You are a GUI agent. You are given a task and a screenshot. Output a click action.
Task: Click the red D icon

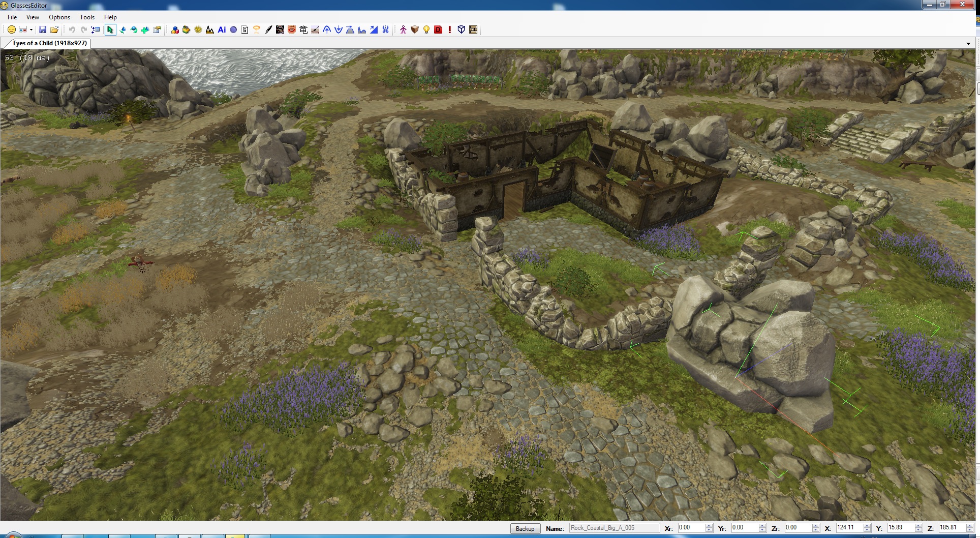pyautogui.click(x=438, y=30)
